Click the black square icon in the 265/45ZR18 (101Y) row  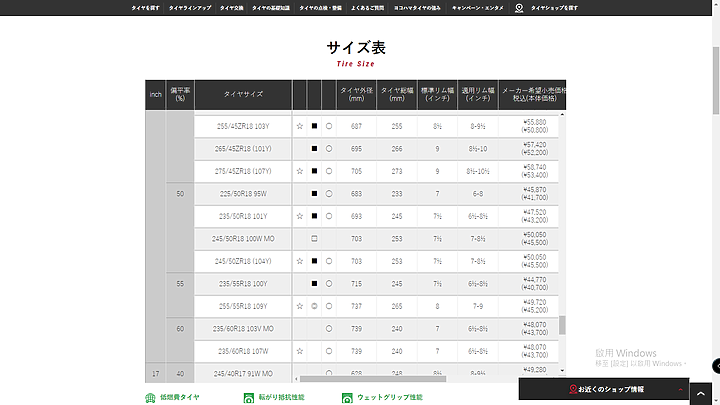pyautogui.click(x=314, y=148)
